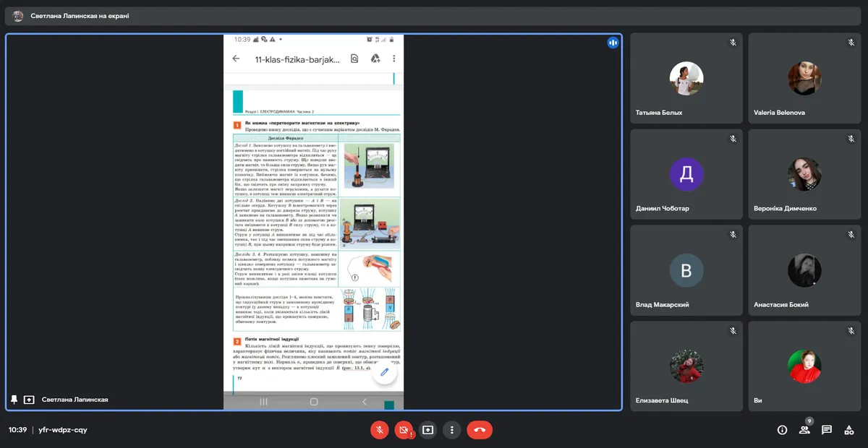This screenshot has width=868, height=448.
Task: Click the muted mic icon on Даниил Чоботар's tile
Action: 733,139
